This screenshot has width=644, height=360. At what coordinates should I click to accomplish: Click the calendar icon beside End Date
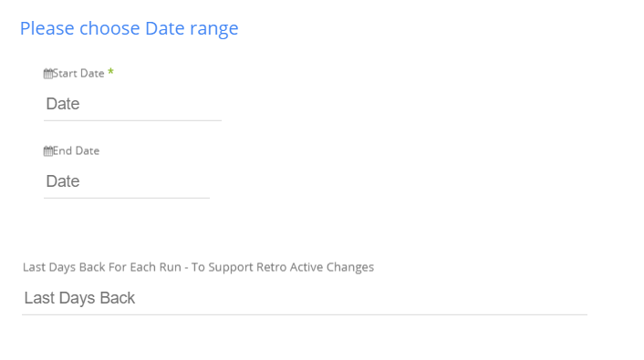(48, 151)
